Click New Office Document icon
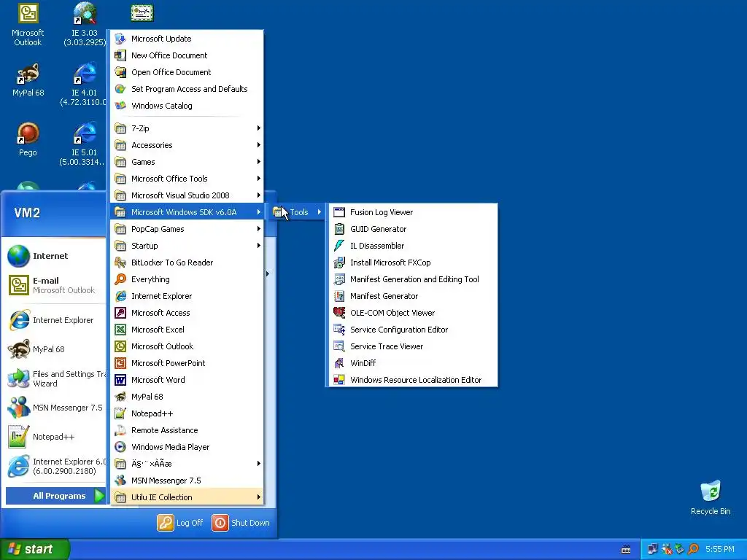 [x=120, y=55]
